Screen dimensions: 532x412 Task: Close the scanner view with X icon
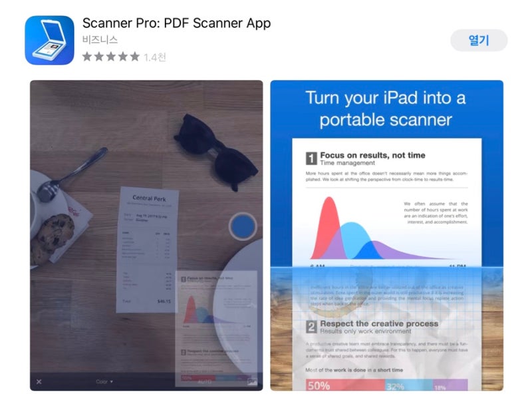[39, 382]
